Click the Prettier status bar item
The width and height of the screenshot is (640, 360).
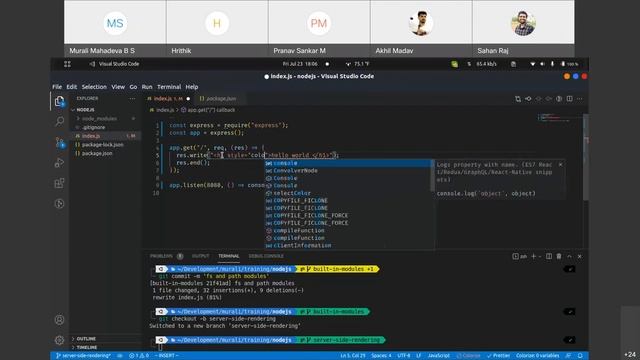[498, 356]
